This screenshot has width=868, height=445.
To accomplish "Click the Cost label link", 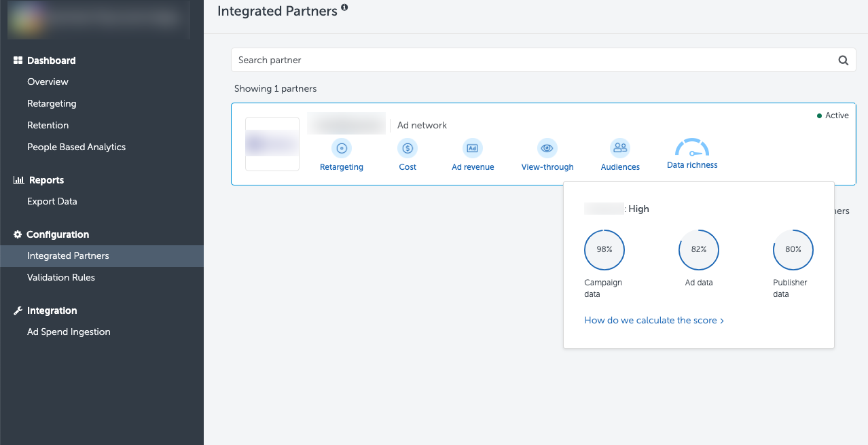I will [408, 167].
